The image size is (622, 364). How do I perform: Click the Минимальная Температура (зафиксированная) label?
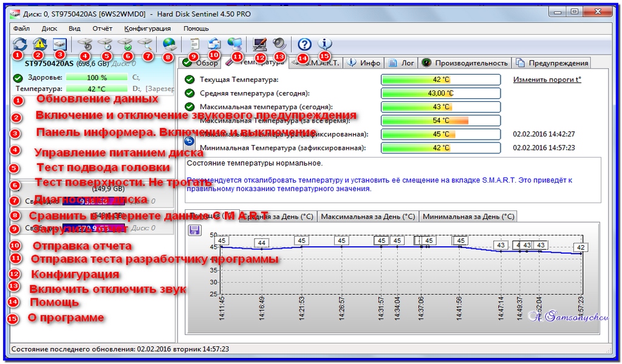pyautogui.click(x=283, y=148)
